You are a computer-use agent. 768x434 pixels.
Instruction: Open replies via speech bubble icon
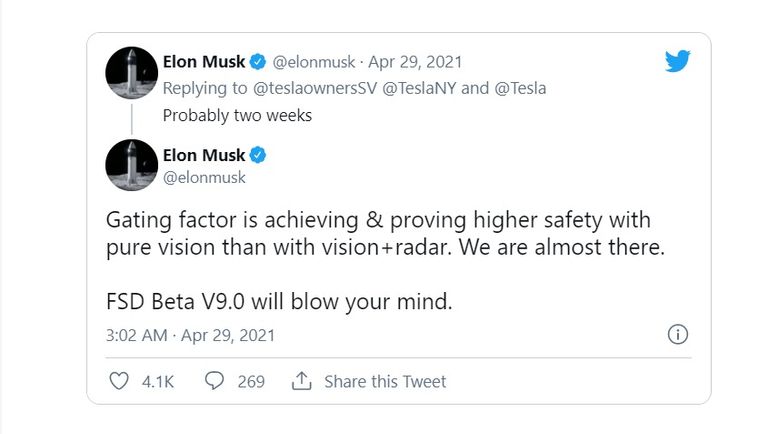214,381
